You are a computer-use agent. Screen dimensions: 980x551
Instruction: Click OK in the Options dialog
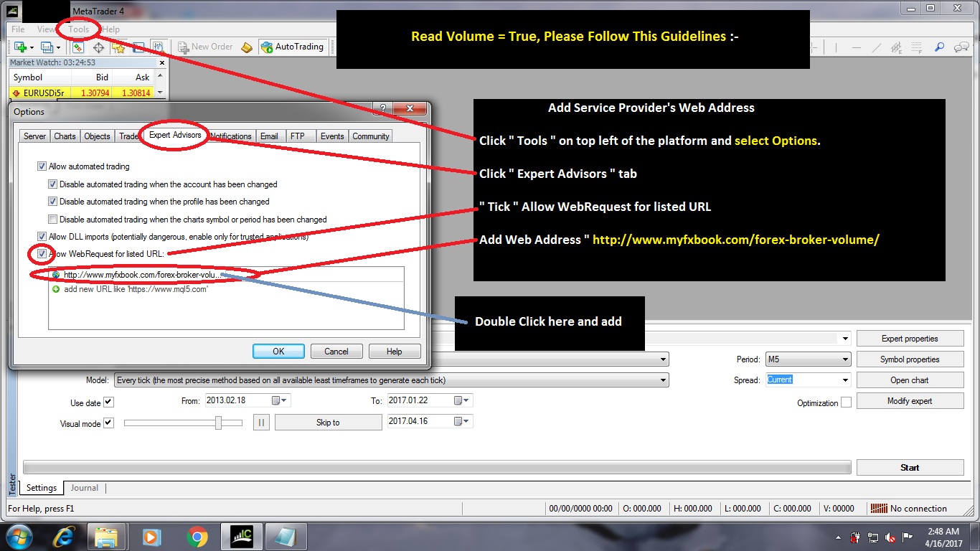point(278,352)
